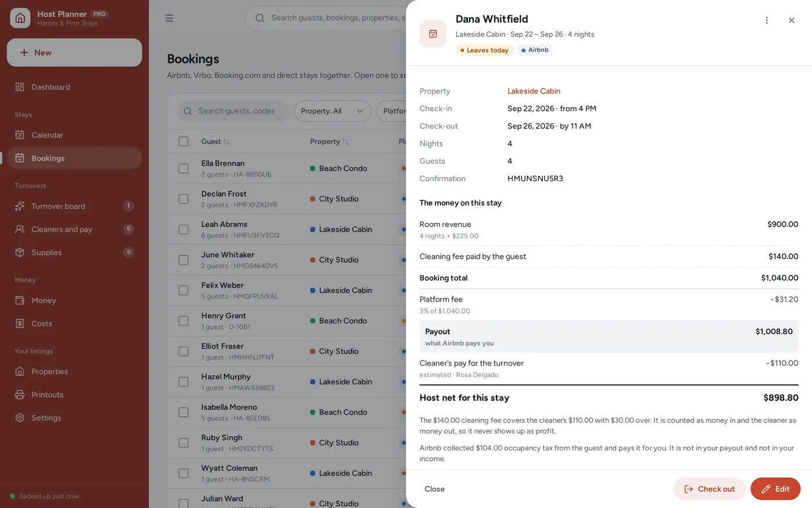Open the Turnover board page
This screenshot has height=508, width=812.
[x=74, y=206]
